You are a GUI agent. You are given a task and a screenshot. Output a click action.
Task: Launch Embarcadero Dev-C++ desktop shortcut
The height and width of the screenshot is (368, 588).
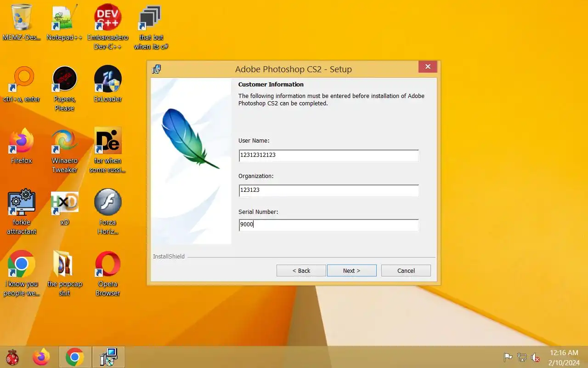tap(107, 27)
